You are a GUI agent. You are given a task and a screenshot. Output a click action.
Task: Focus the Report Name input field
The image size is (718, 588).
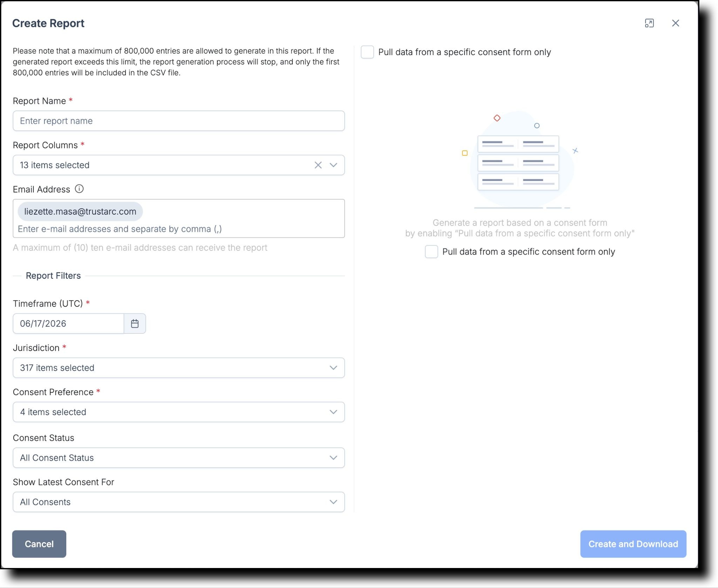tap(179, 121)
